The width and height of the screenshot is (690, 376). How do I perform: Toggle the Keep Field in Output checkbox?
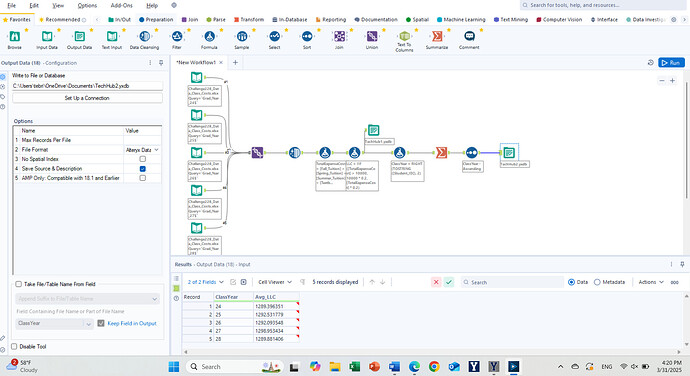[101, 323]
